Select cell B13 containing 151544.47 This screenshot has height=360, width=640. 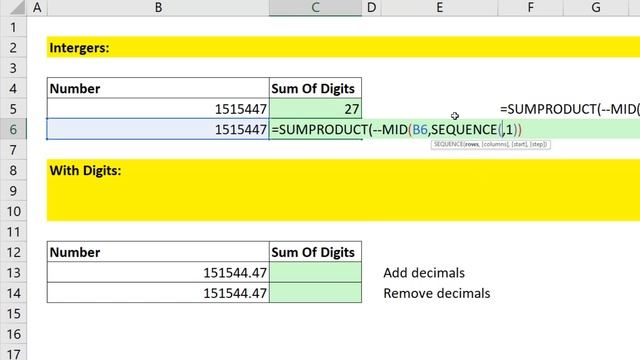(158, 273)
